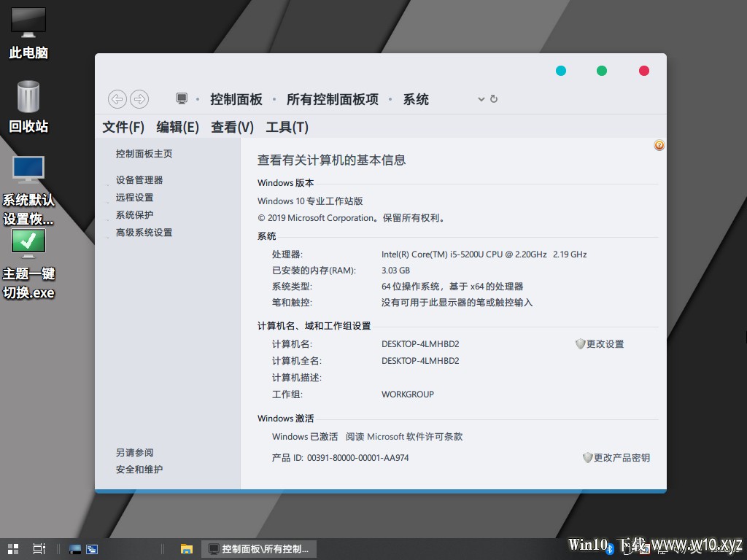Viewport: 747px width, 560px height.
Task: Click the show desktop taskbar icon
Action: tap(75, 549)
